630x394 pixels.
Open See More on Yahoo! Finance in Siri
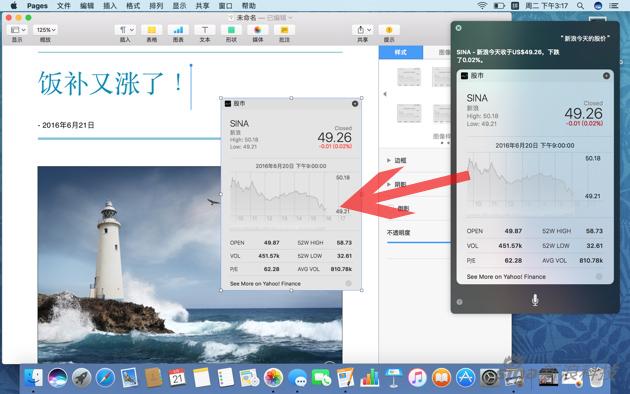click(x=506, y=277)
